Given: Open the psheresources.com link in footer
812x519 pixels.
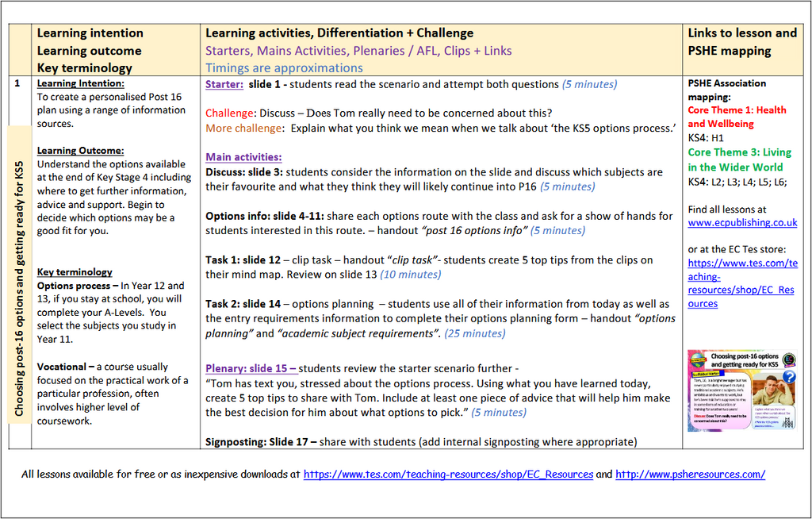Looking at the screenshot, I should [690, 474].
